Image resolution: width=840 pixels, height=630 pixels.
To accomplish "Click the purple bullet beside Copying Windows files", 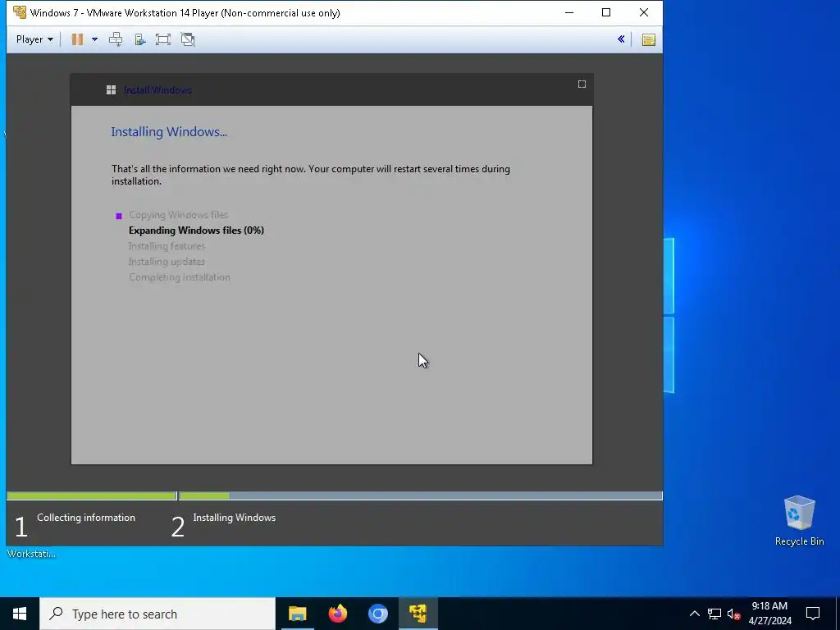I will point(119,216).
